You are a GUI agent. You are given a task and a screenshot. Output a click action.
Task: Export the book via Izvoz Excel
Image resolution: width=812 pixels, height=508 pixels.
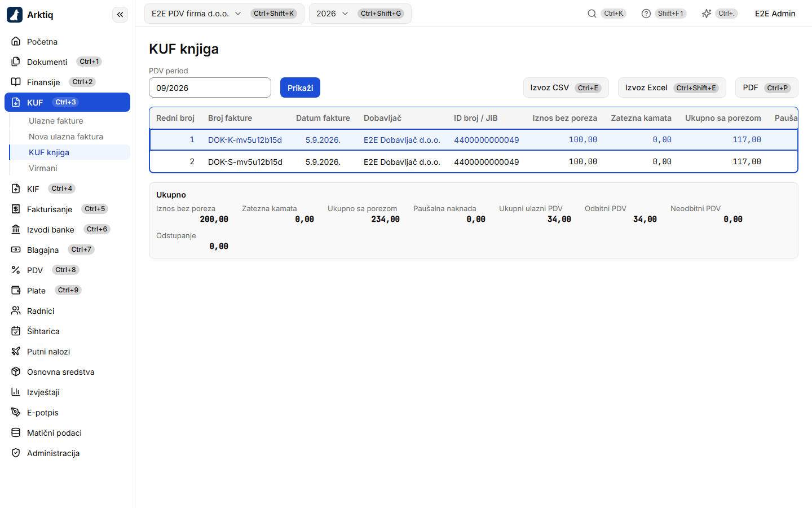[x=671, y=87]
